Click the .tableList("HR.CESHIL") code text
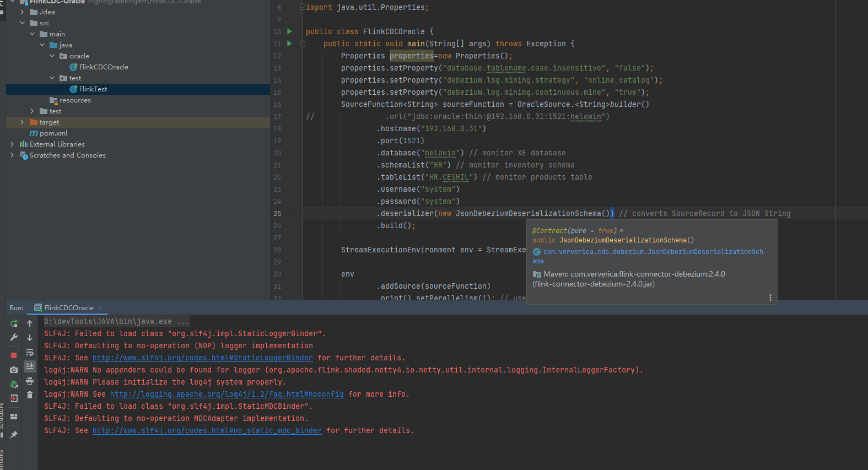The width and height of the screenshot is (868, 470). click(x=427, y=177)
